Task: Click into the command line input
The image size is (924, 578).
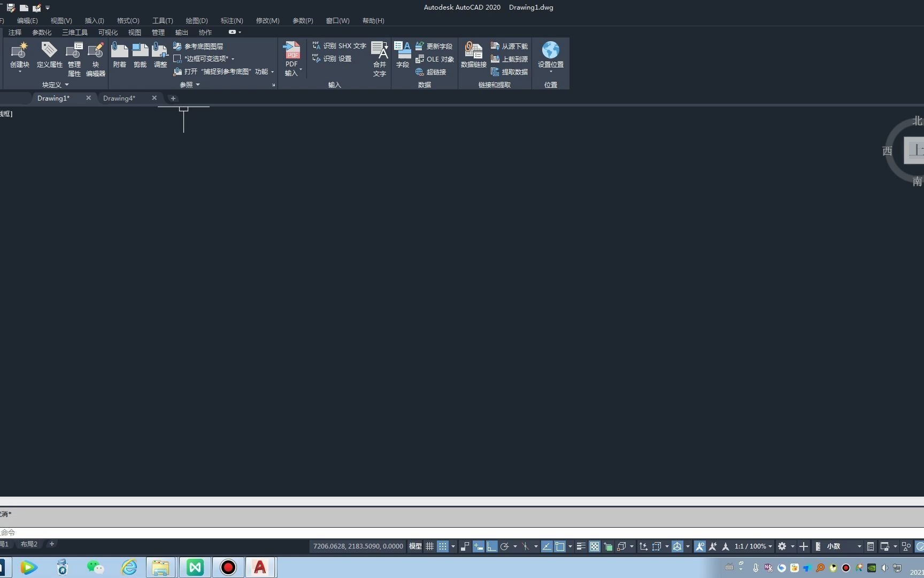Action: [462, 533]
